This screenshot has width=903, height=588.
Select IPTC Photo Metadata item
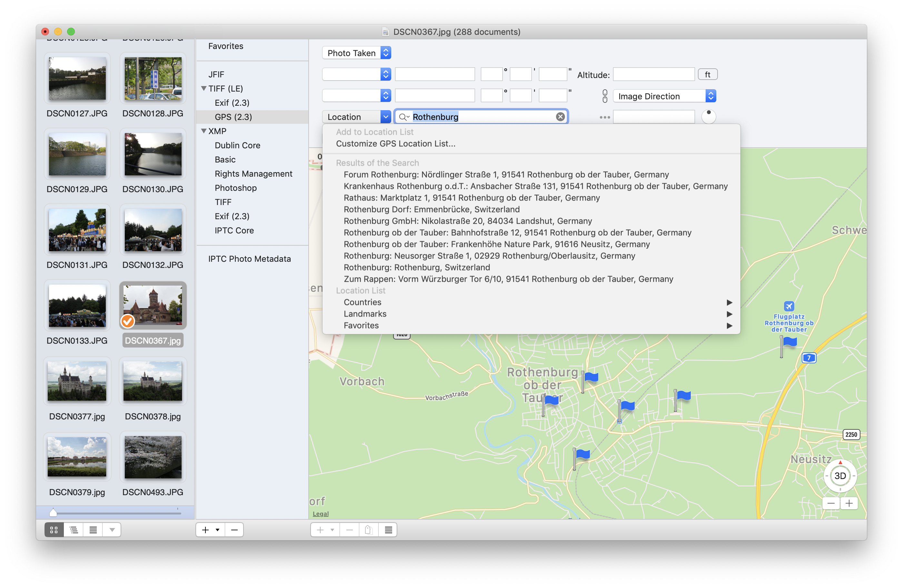pyautogui.click(x=249, y=259)
